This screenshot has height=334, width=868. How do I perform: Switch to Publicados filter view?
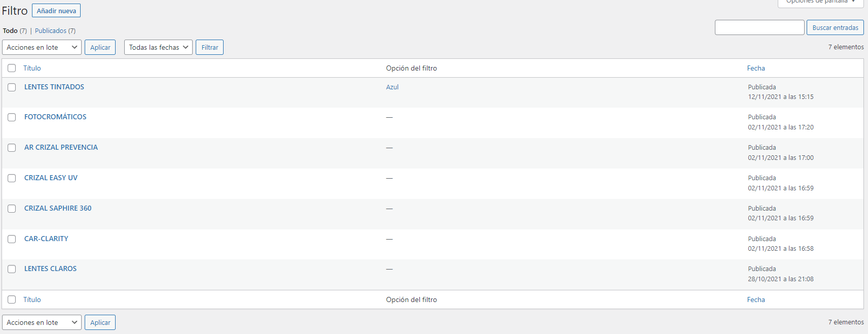(51, 31)
